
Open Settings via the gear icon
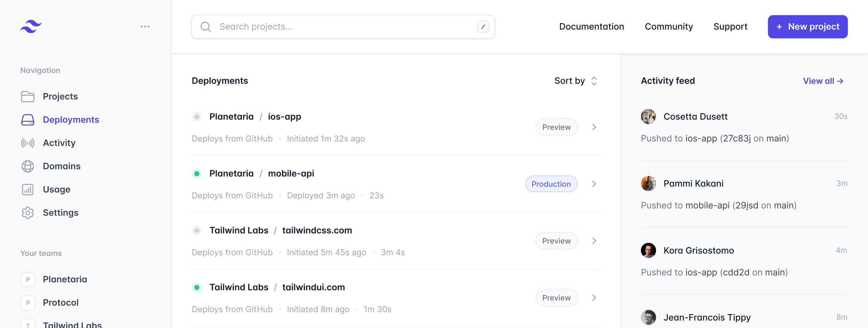27,212
